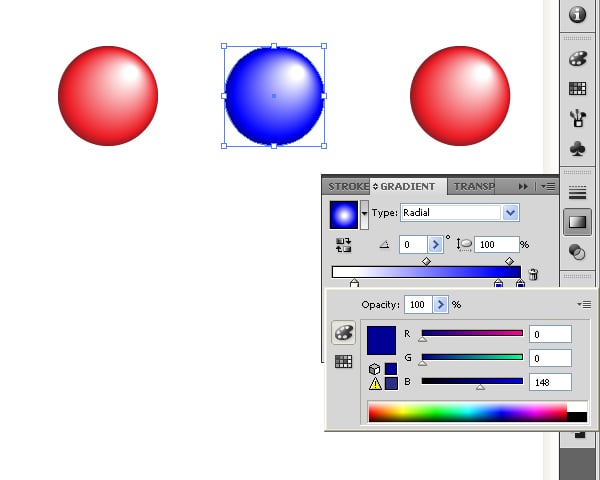Switch to the GRADIENT tab
This screenshot has height=480, width=600.
[408, 186]
